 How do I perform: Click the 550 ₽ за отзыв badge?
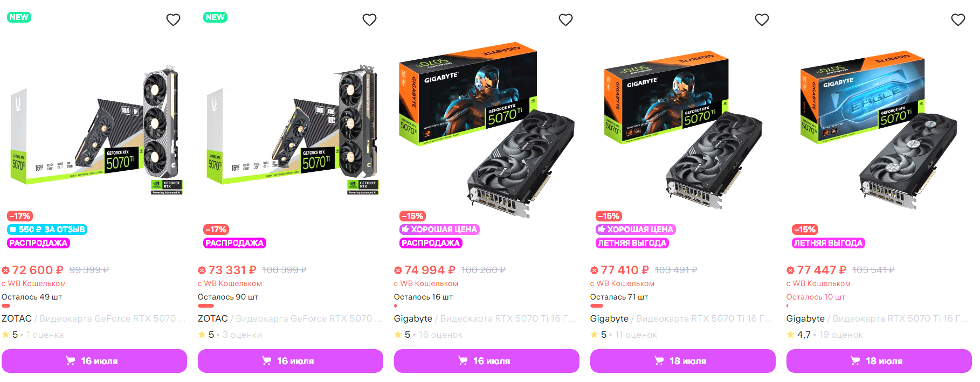47,230
